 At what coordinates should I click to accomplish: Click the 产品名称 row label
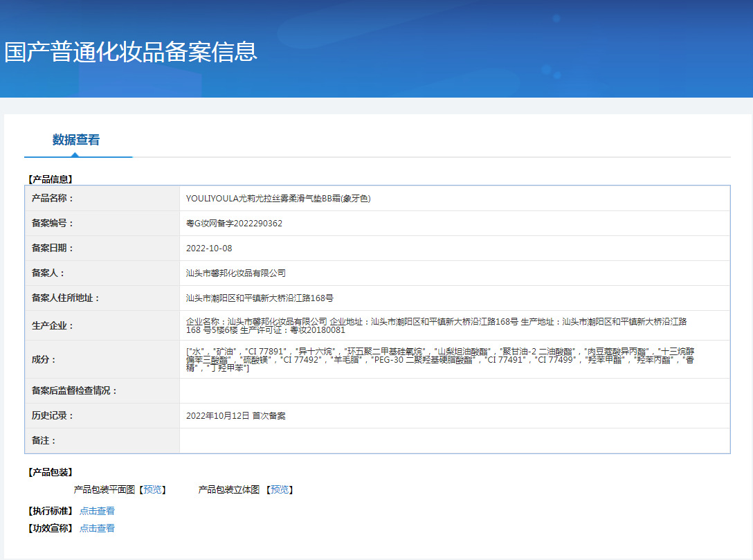click(x=53, y=199)
